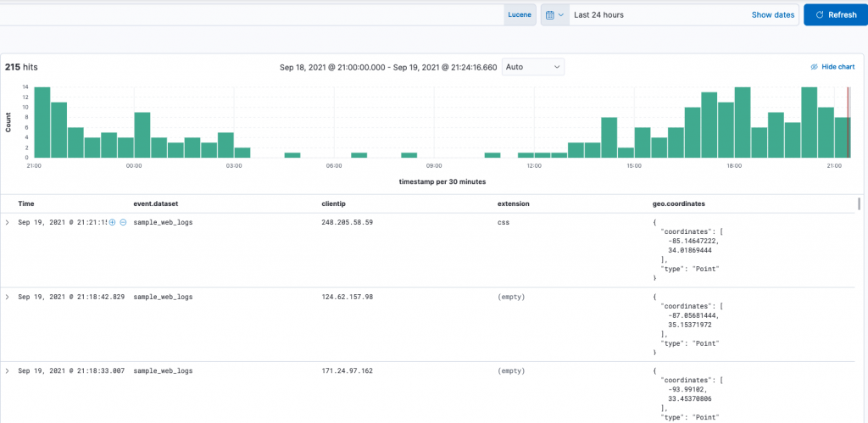The height and width of the screenshot is (423, 868).
Task: Click the tall histogram bar at 18:00
Action: coord(743,122)
